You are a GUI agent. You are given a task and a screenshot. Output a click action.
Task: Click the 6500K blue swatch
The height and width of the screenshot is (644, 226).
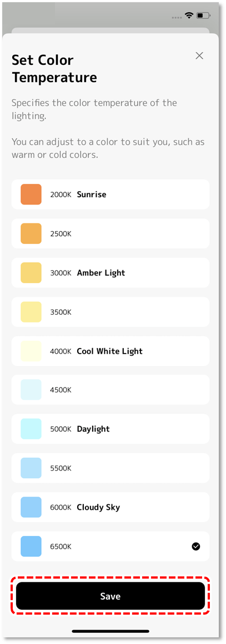point(31,546)
